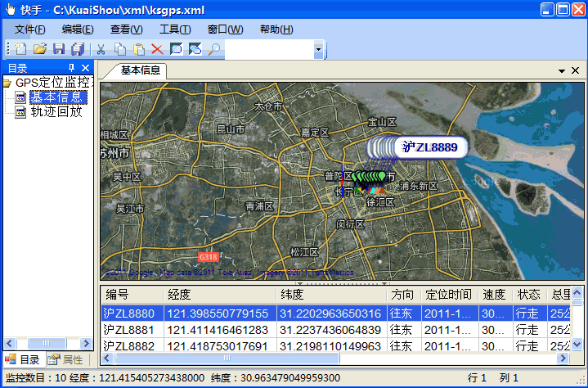This screenshot has width=588, height=388.
Task: Click the Paste clipboard icon
Action: tap(139, 49)
